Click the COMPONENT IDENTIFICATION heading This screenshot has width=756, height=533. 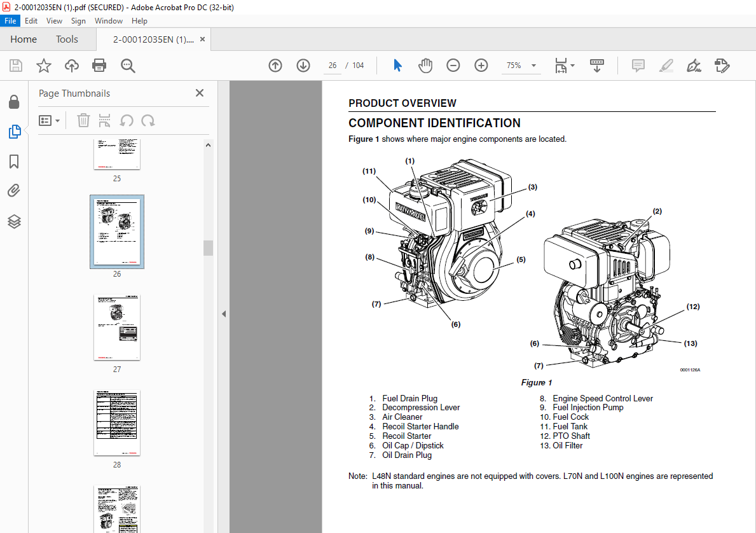[x=434, y=123]
